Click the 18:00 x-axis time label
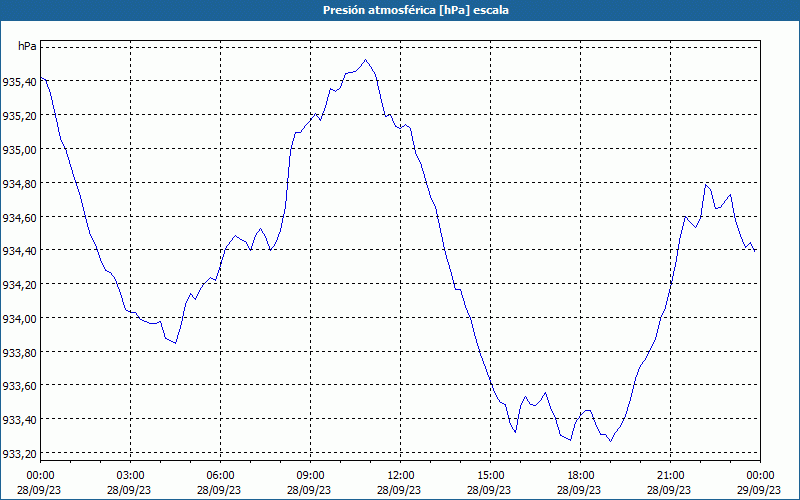Image resolution: width=800 pixels, height=500 pixels. coord(580,476)
